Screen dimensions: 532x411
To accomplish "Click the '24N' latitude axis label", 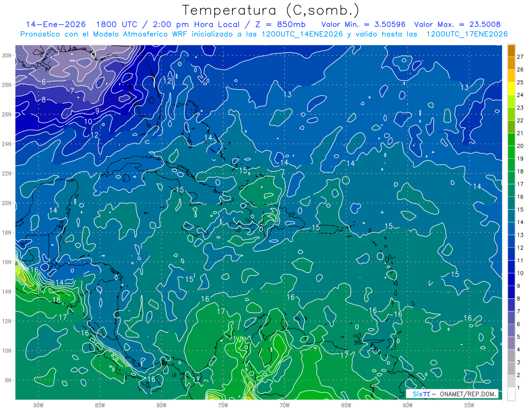I will pos(7,144).
